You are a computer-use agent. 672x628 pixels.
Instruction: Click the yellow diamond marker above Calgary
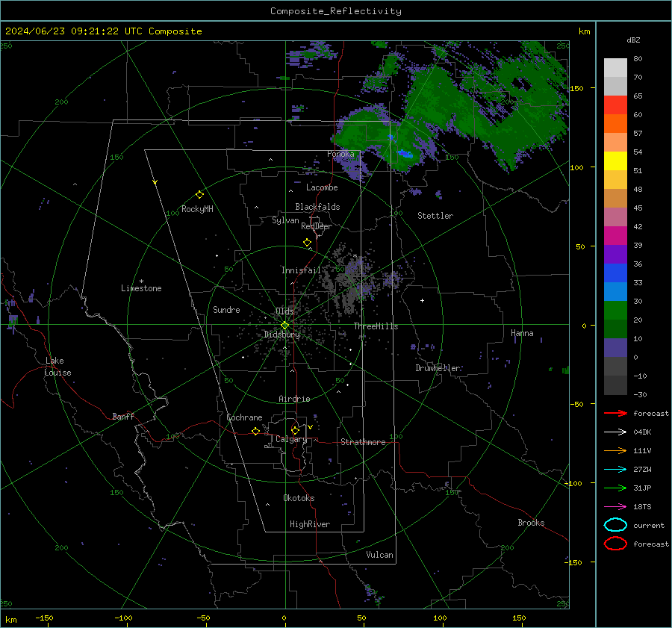(295, 430)
